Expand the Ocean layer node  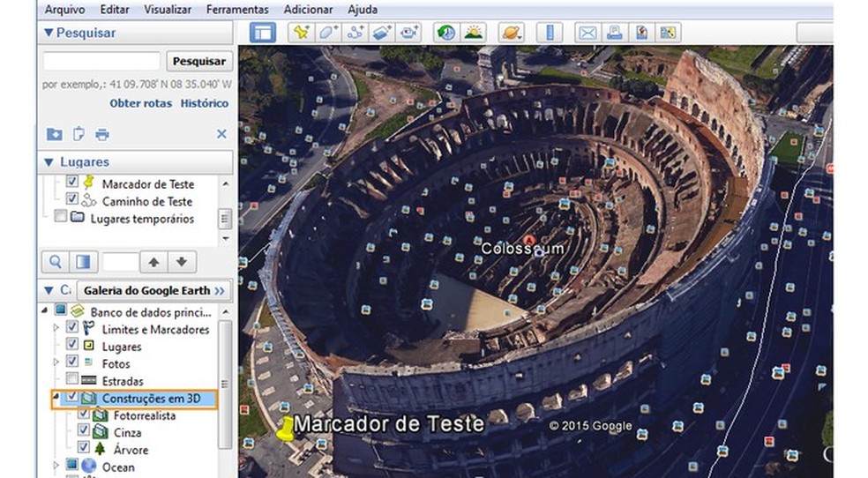click(56, 465)
